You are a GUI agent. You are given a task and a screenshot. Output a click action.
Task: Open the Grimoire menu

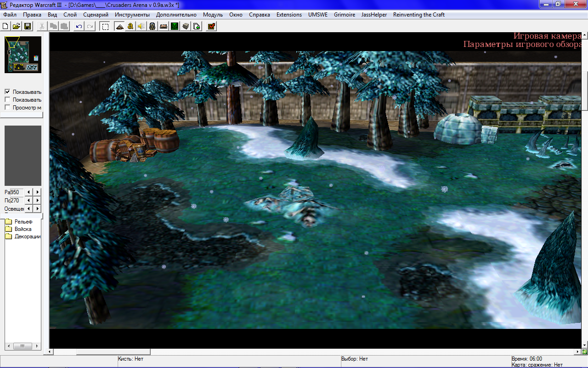click(x=345, y=15)
